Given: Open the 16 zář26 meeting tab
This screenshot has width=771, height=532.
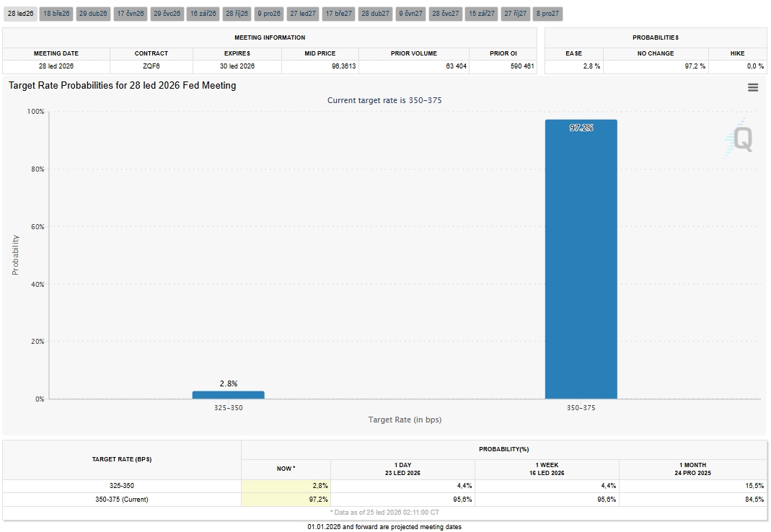Looking at the screenshot, I should (x=203, y=14).
